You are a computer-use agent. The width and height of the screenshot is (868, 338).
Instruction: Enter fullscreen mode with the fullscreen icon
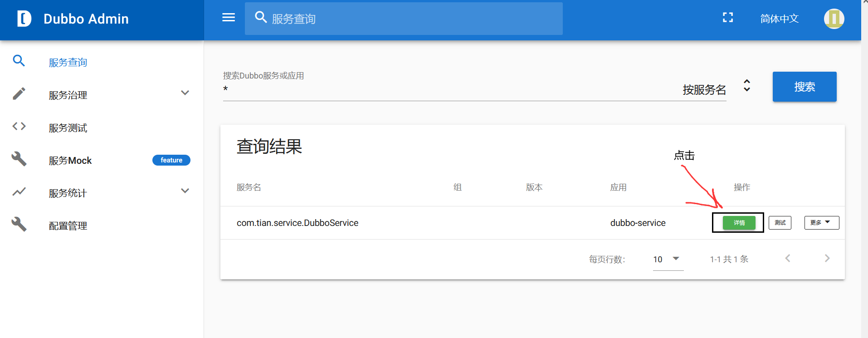click(x=728, y=18)
